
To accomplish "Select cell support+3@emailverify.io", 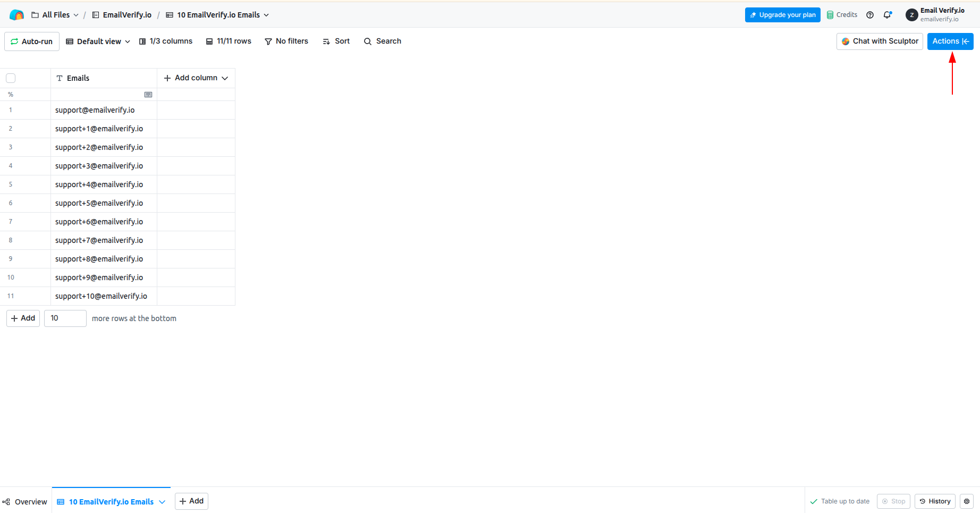I will (x=104, y=166).
